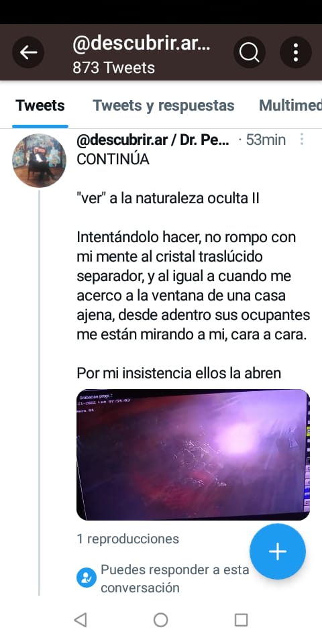Switch to the Tweets tab
Viewport: 322px width, 644px height.
(x=40, y=105)
